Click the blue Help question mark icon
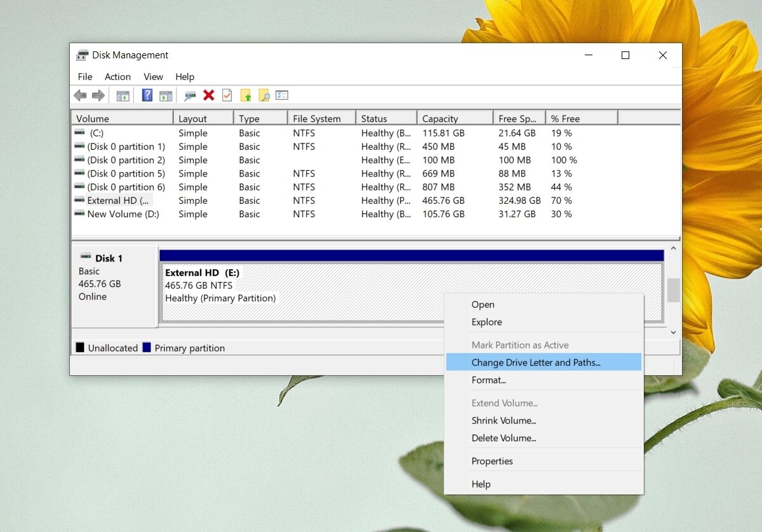The width and height of the screenshot is (762, 532). coord(147,95)
